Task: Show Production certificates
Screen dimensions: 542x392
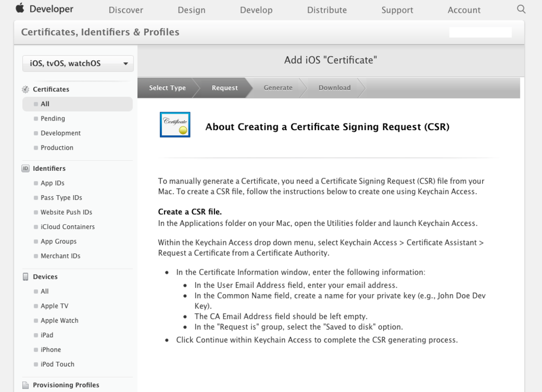Action: pos(57,148)
